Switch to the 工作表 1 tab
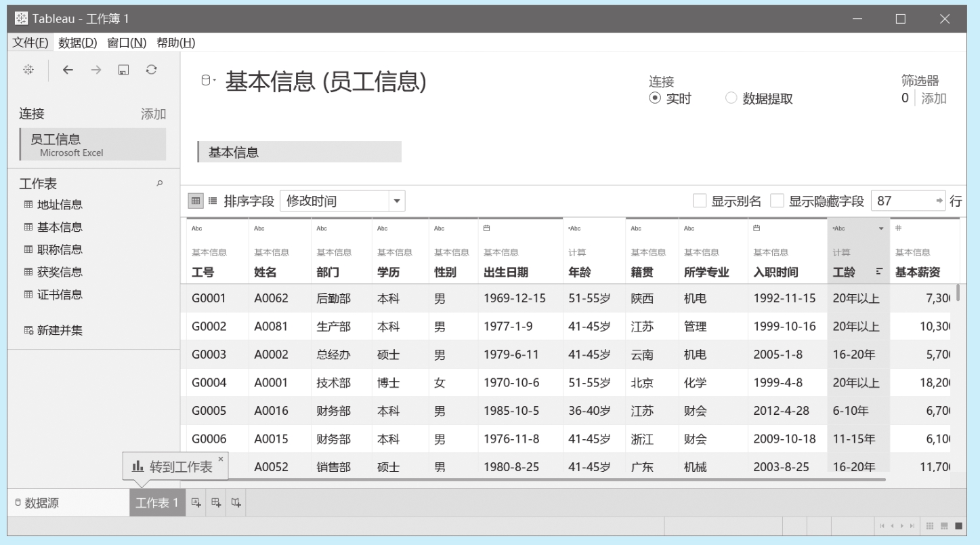This screenshot has height=545, width=980. pyautogui.click(x=157, y=502)
